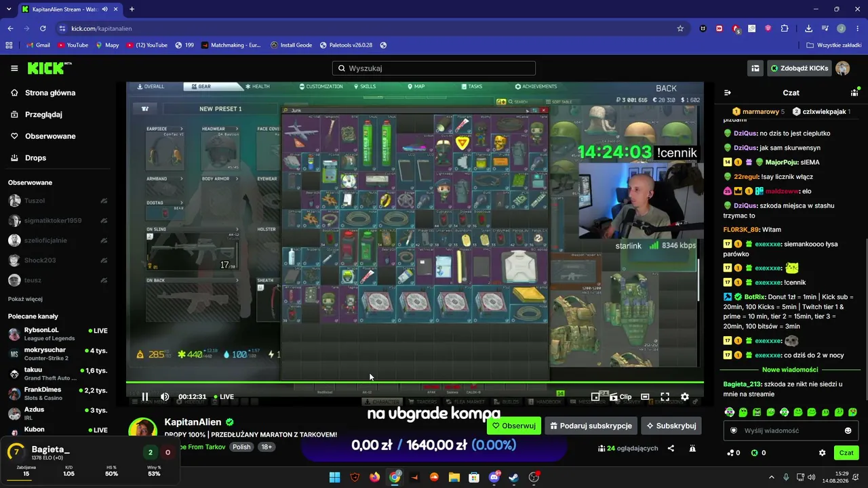Open the Chrome extensions puzzle icon

(x=785, y=28)
